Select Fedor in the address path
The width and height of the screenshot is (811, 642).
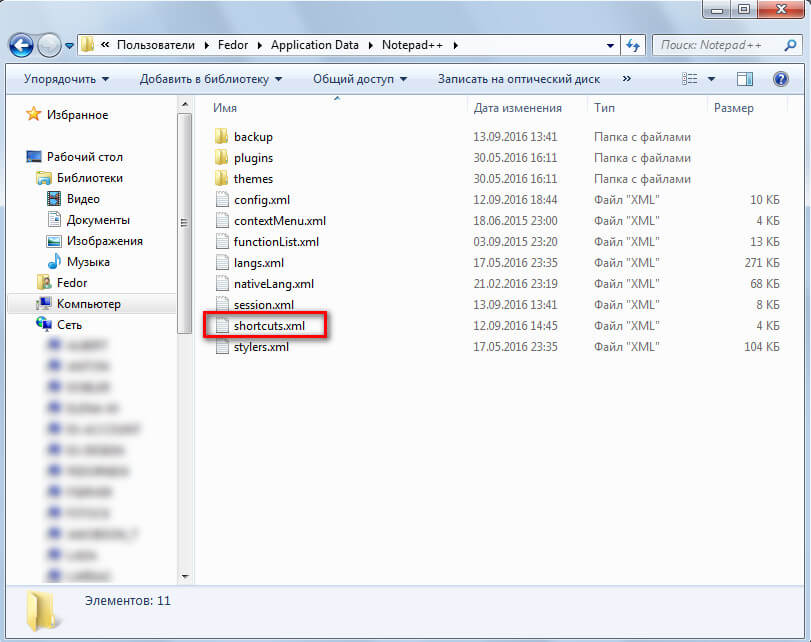[x=233, y=45]
